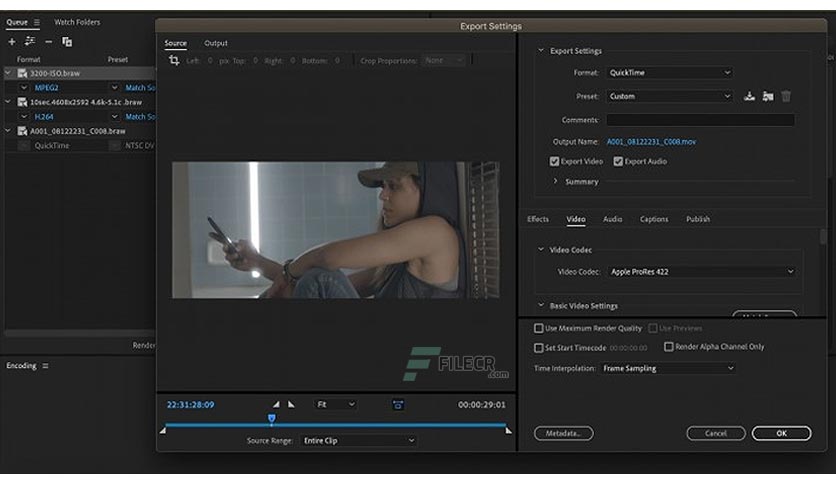Collapse the Video Codec section
Viewport: 836px width, 484px height.
tap(541, 249)
